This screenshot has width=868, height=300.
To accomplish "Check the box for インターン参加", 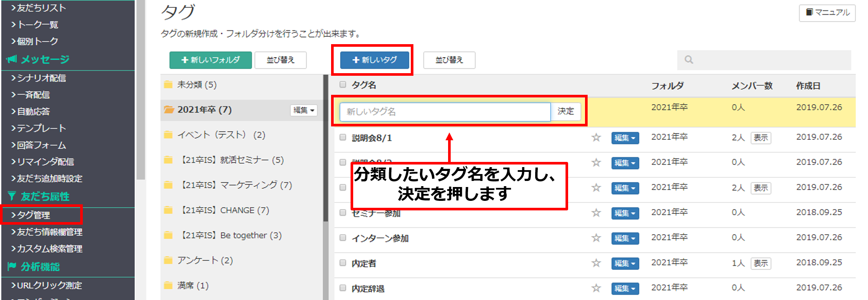I will 343,238.
